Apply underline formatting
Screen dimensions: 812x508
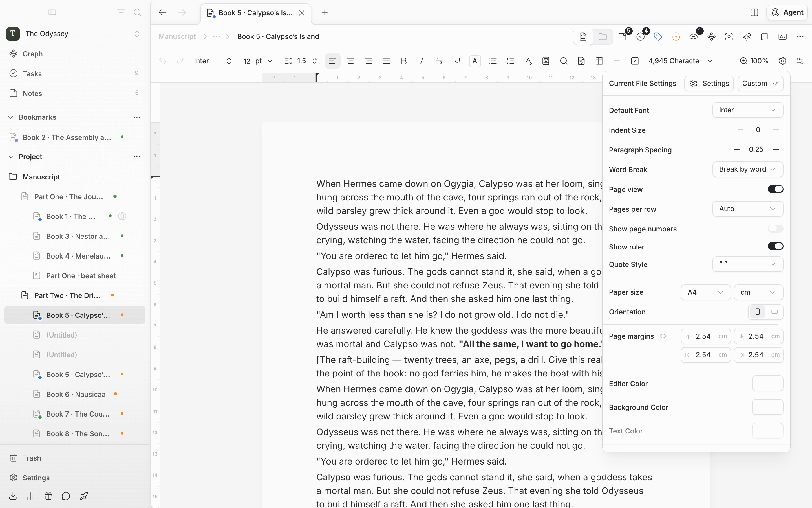(457, 61)
